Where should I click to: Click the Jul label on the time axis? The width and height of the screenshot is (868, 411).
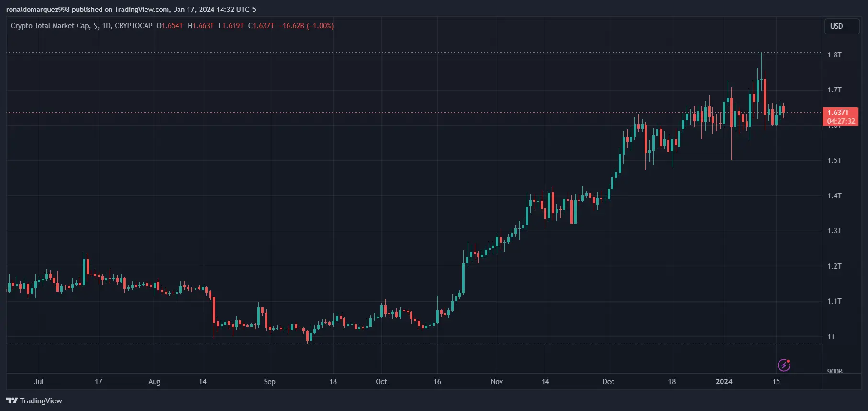click(x=39, y=382)
